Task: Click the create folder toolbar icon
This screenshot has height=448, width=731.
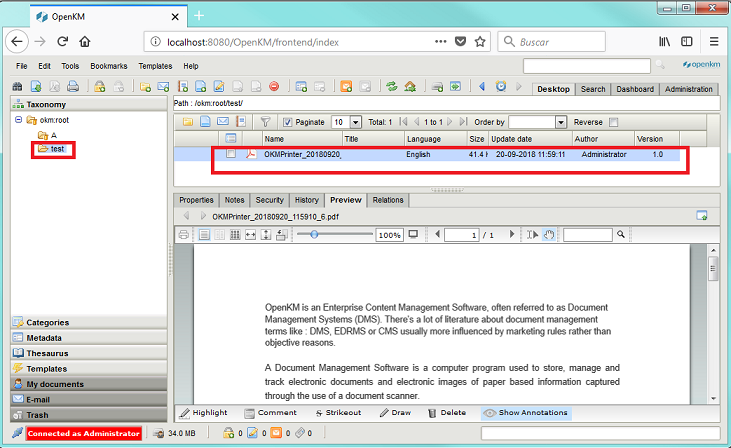Action: click(x=145, y=86)
